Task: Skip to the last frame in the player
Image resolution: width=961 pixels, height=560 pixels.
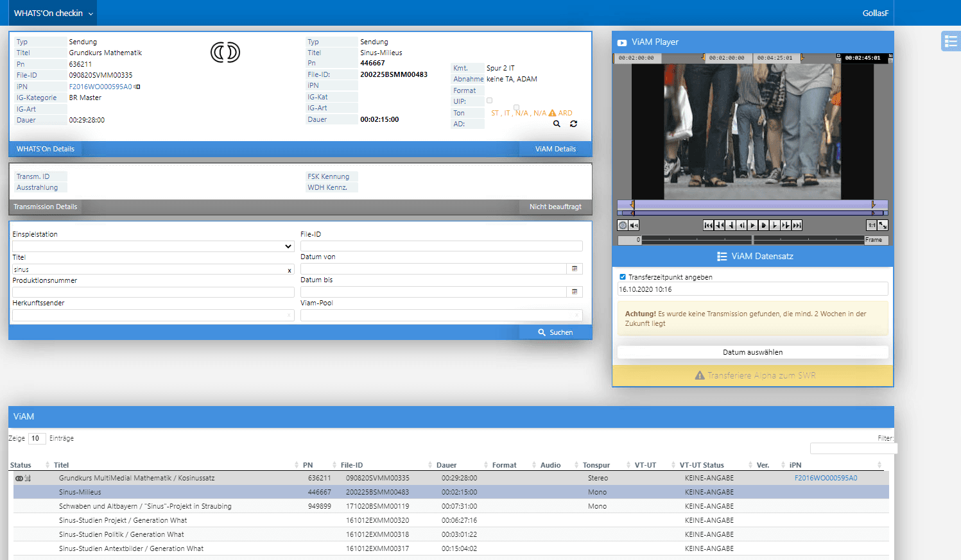Action: point(797,225)
